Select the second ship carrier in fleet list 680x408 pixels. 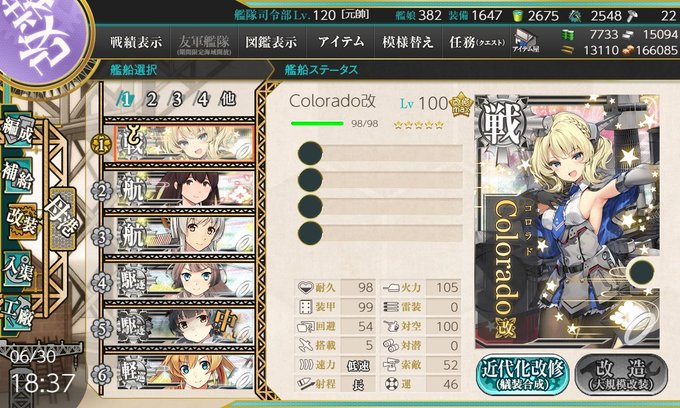click(x=184, y=189)
